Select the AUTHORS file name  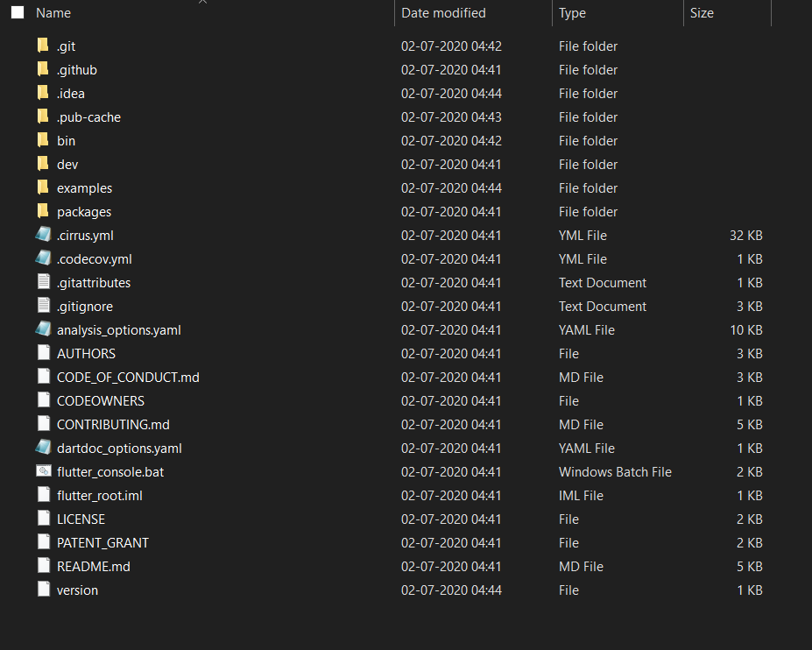[x=86, y=354]
